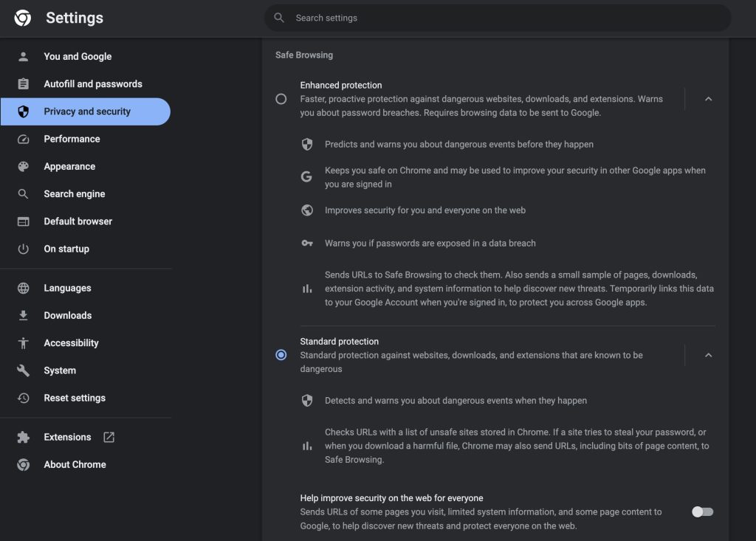
Task: Click the palette icon for Appearance
Action: (x=24, y=167)
